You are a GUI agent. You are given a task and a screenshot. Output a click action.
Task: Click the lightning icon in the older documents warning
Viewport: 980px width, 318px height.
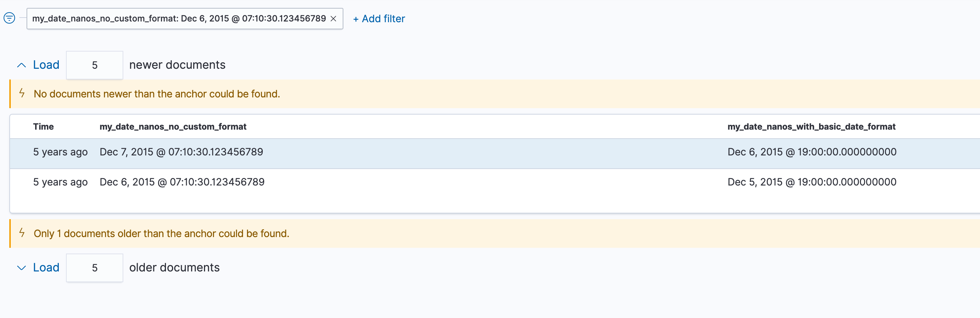pyautogui.click(x=22, y=233)
